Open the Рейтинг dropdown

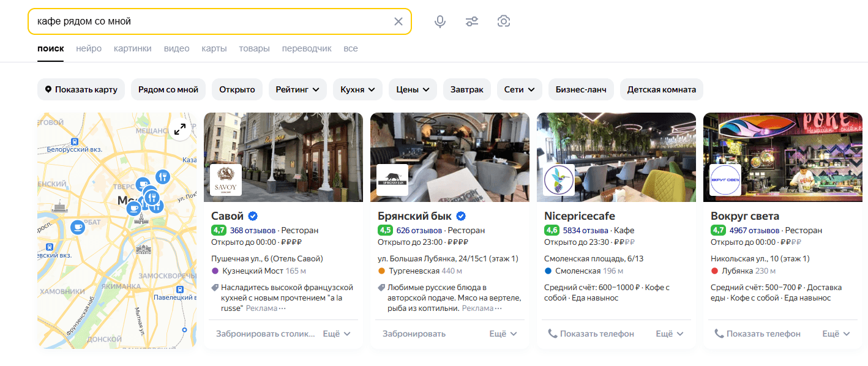pyautogui.click(x=297, y=89)
